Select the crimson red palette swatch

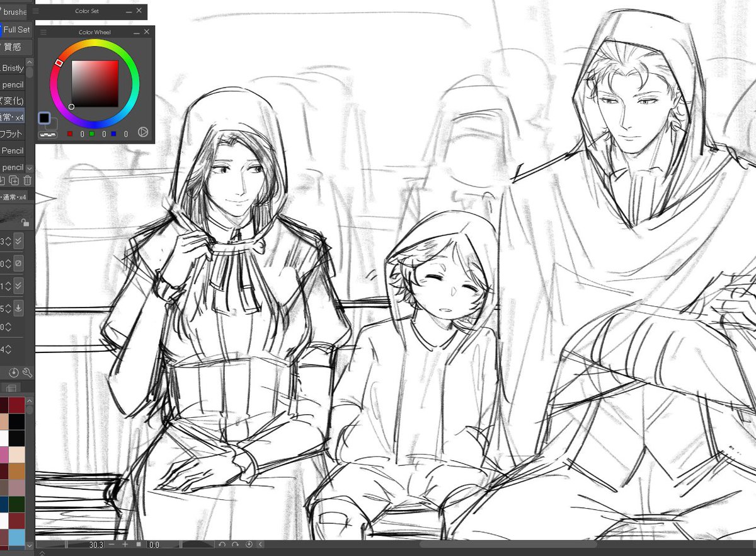pos(16,405)
